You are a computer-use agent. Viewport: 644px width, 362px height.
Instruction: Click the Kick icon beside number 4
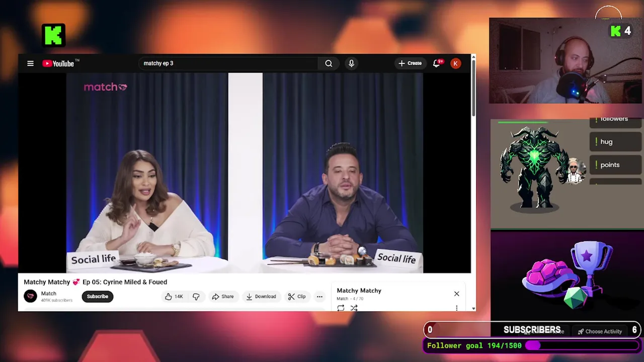coord(616,31)
